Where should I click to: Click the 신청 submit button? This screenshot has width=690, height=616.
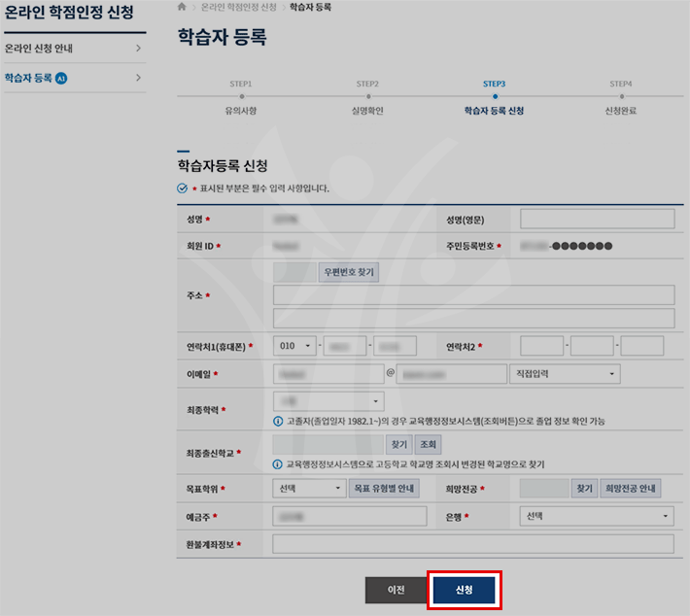coord(464,590)
